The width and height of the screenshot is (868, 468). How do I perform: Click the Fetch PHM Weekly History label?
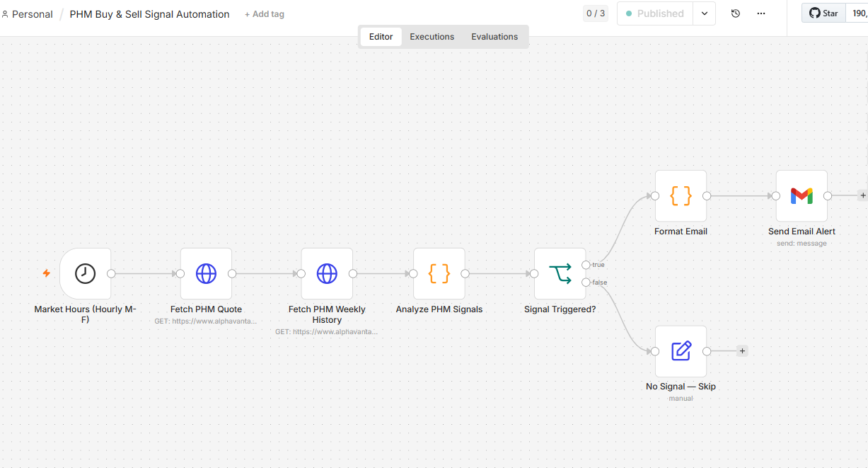point(327,314)
